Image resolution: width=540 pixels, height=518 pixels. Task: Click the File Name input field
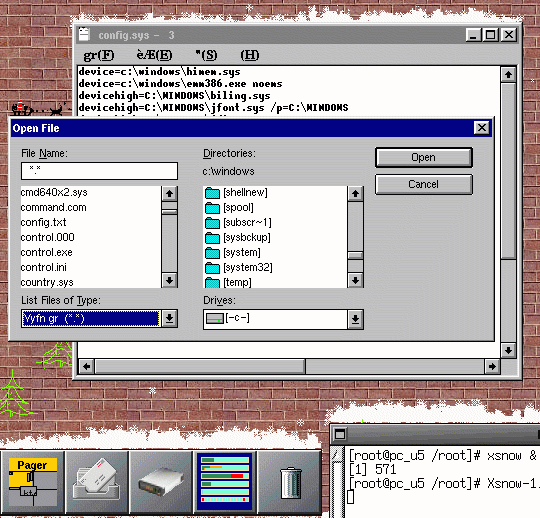click(99, 171)
